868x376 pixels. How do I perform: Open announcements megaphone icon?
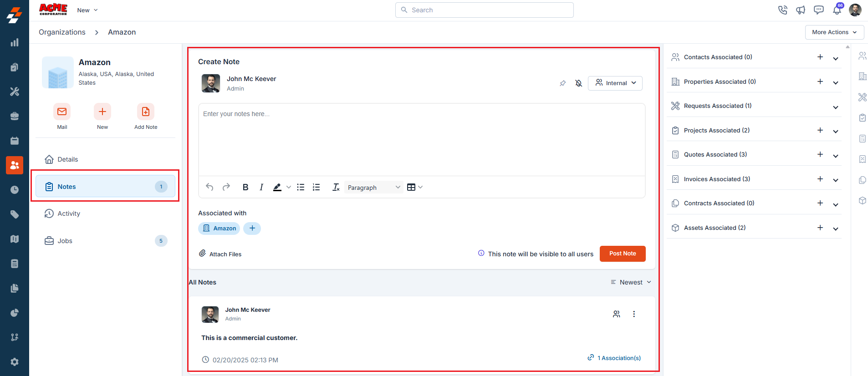tap(801, 10)
